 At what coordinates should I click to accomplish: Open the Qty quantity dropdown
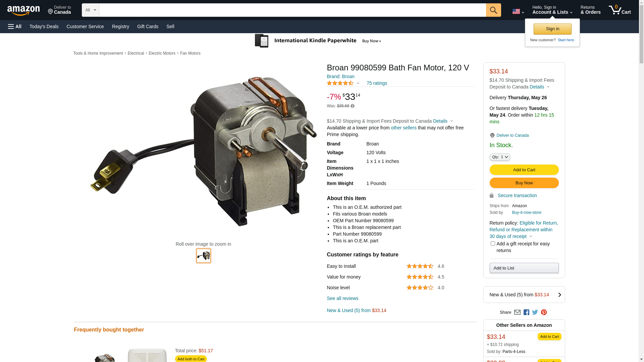pyautogui.click(x=500, y=157)
